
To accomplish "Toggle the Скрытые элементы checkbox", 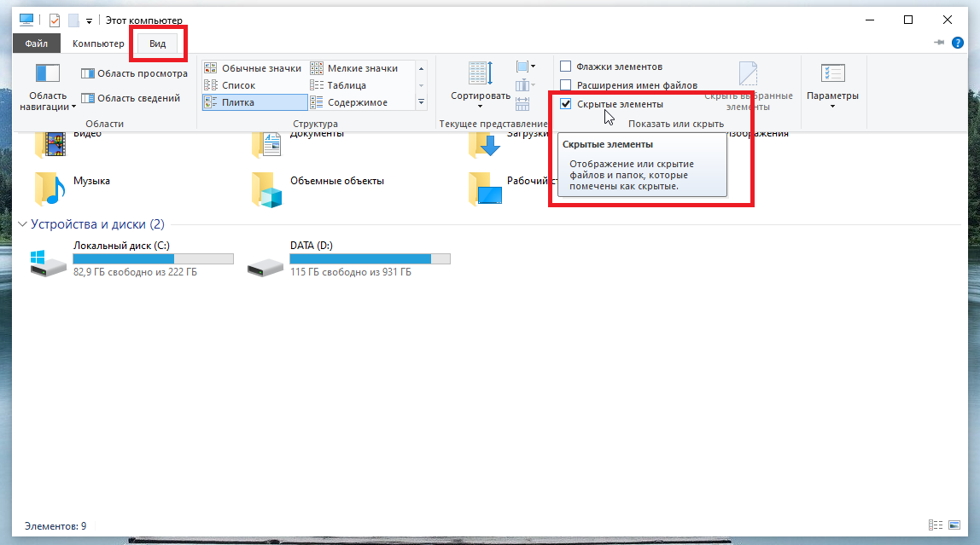I will (566, 104).
